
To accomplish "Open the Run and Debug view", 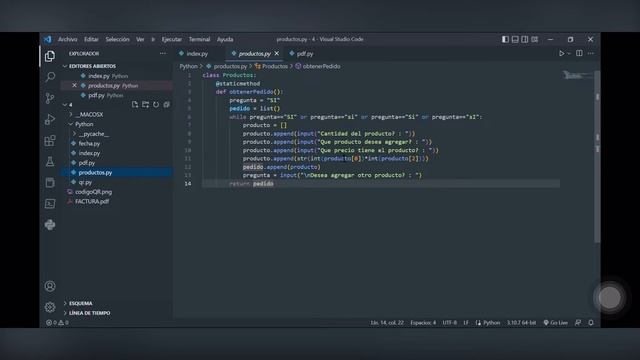I will point(50,119).
